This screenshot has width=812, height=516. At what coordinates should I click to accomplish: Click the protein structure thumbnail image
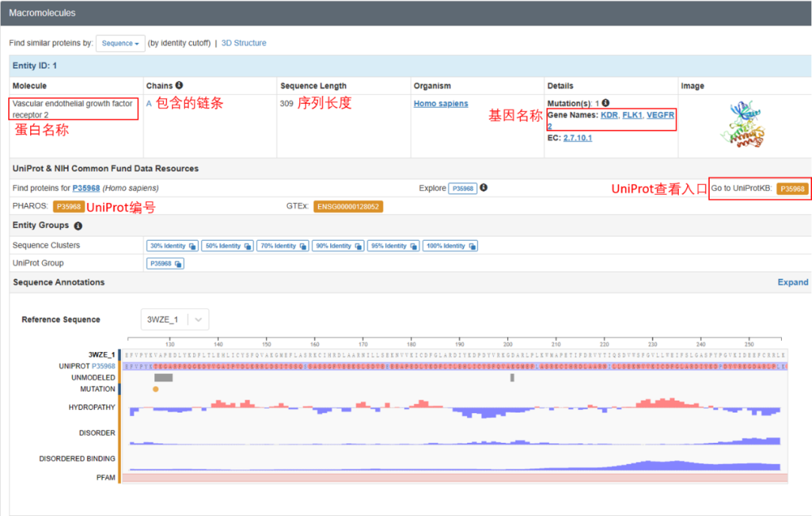point(743,124)
